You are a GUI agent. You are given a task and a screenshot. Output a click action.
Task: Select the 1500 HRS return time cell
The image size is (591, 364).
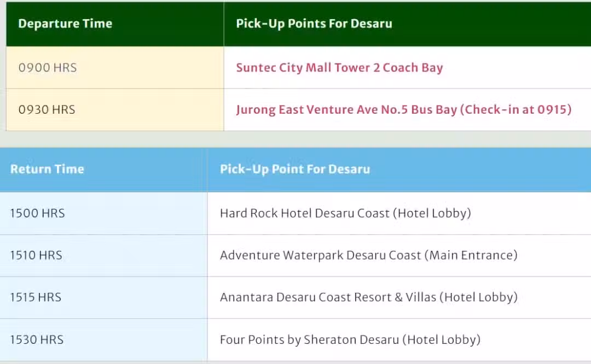(x=103, y=214)
